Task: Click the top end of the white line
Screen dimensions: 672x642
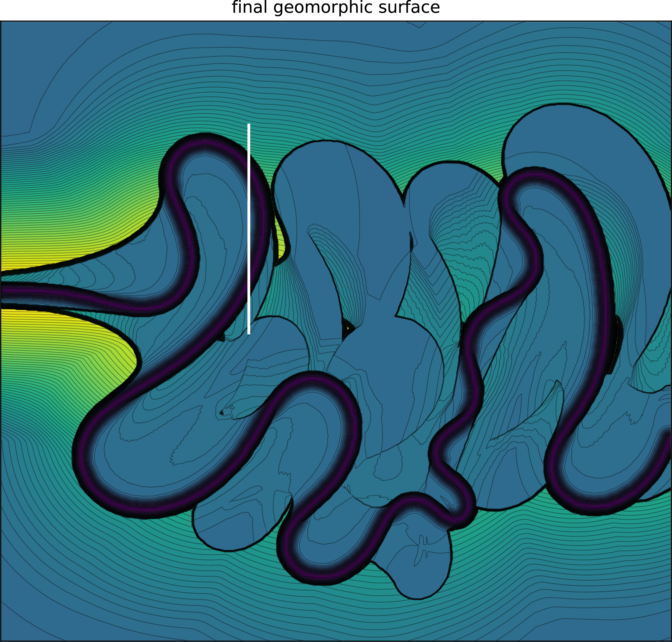Action: 249,125
